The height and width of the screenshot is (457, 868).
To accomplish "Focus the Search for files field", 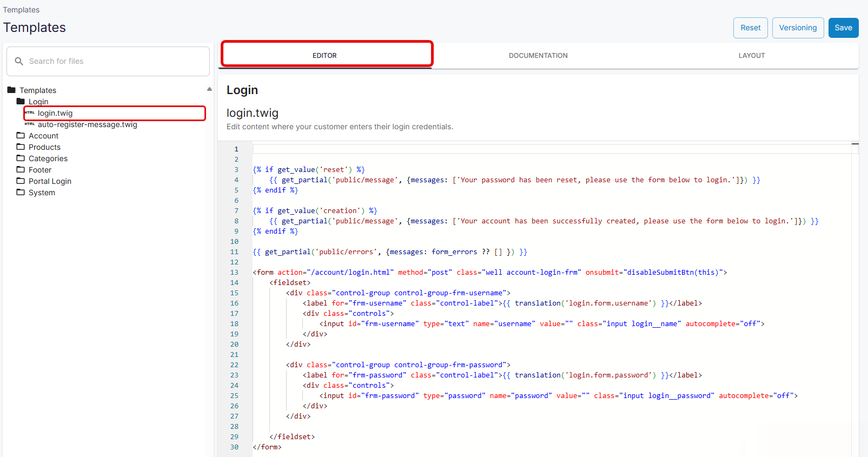I will coord(108,61).
